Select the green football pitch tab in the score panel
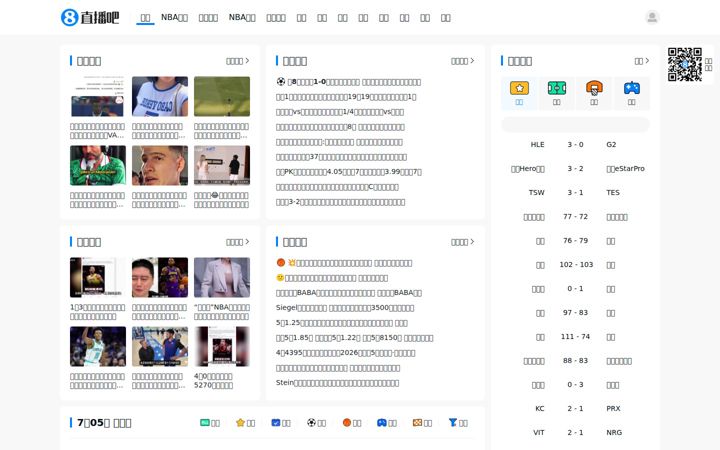 pyautogui.click(x=557, y=93)
